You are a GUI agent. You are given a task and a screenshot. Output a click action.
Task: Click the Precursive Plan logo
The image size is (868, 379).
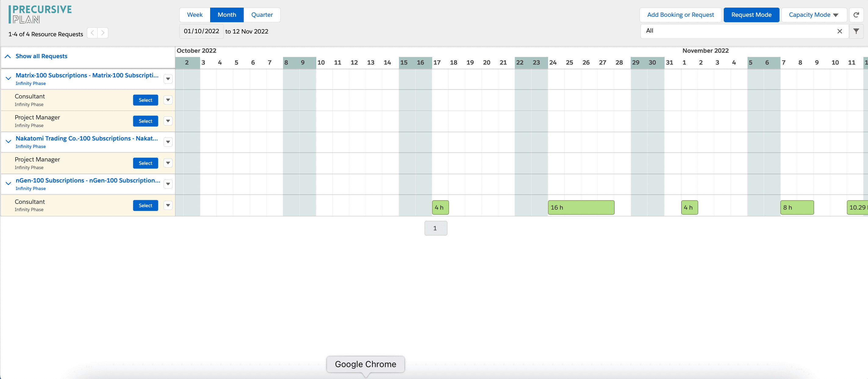click(40, 14)
